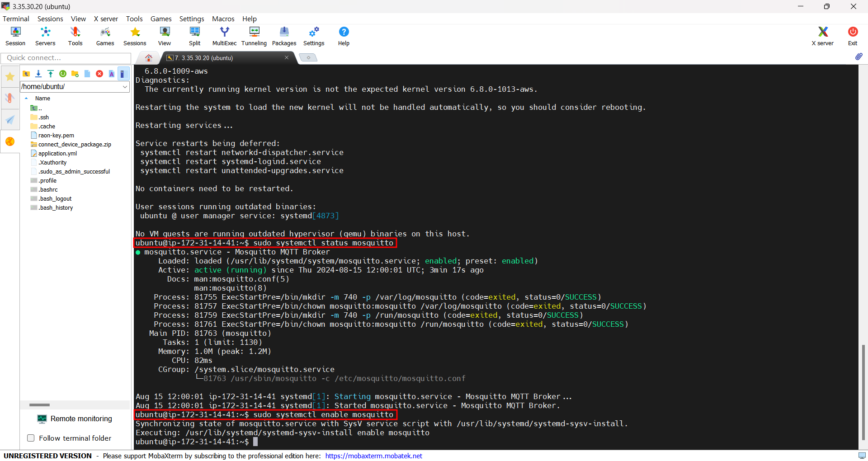This screenshot has width=868, height=461.
Task: Toggle the SFTP sidebar layout icon
Action: [x=123, y=74]
